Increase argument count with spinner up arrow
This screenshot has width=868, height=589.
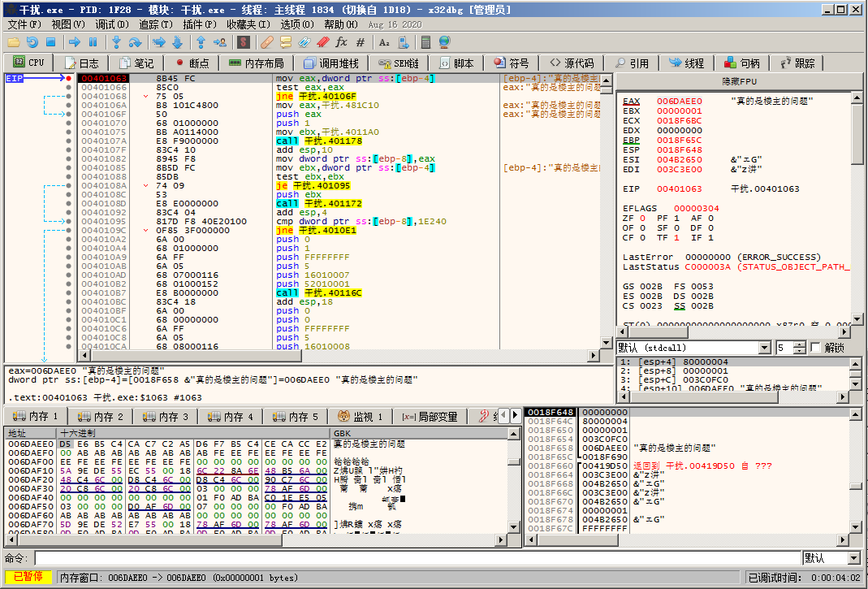801,344
